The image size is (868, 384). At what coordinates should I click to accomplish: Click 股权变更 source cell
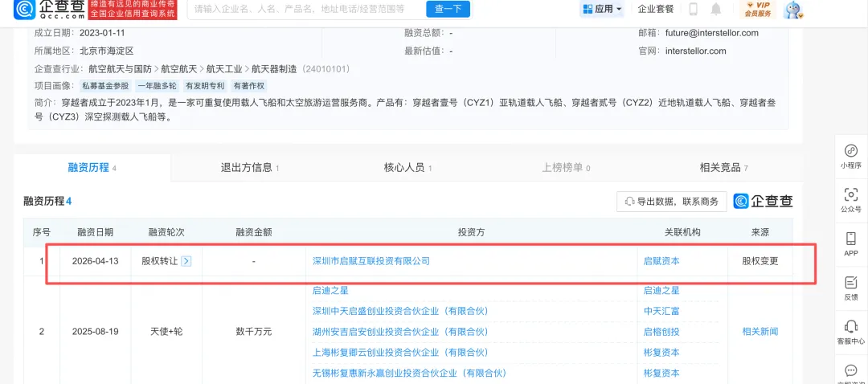point(760,261)
